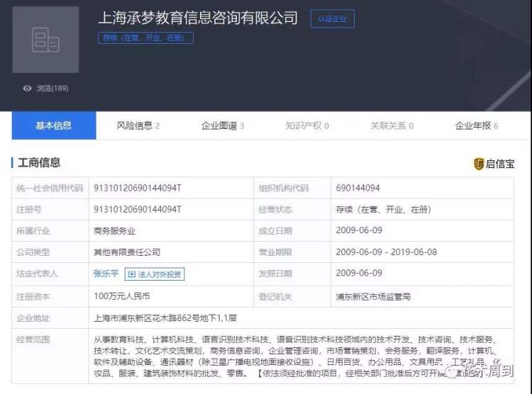Click the 浦东新区市场监管局 registration authority

[x=373, y=296]
